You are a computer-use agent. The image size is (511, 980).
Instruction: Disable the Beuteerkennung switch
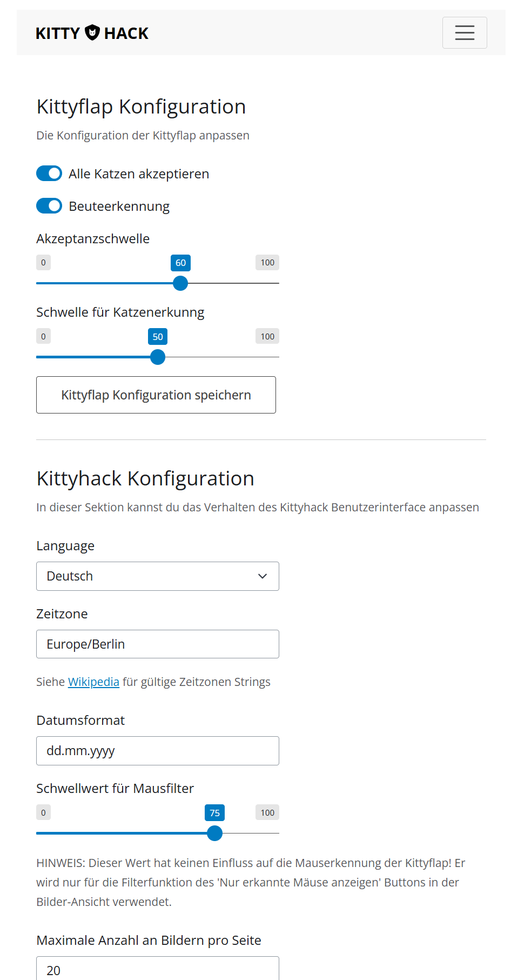coord(49,206)
